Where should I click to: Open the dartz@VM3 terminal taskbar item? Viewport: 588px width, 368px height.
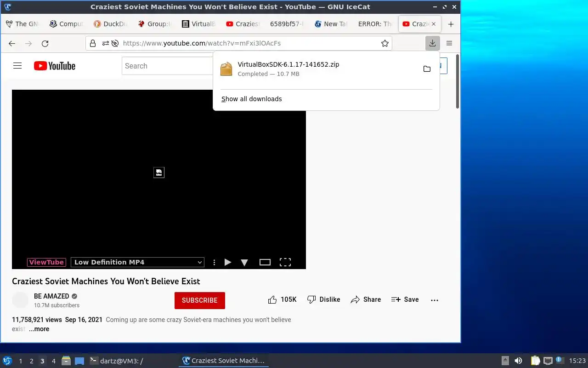point(132,361)
